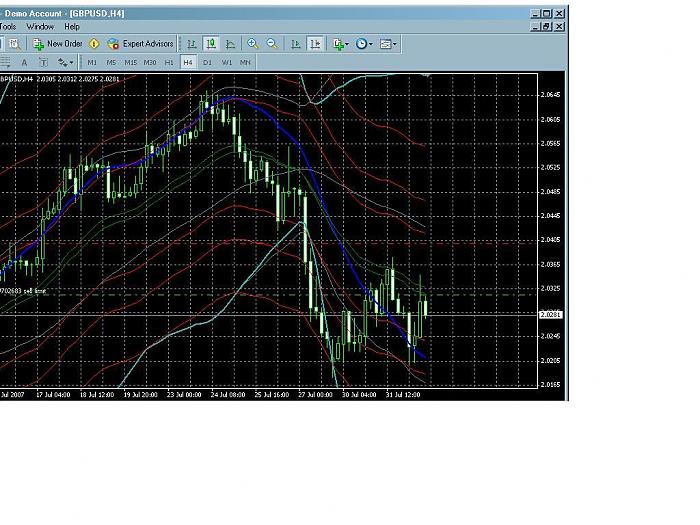Zoom in on the chart

click(253, 44)
